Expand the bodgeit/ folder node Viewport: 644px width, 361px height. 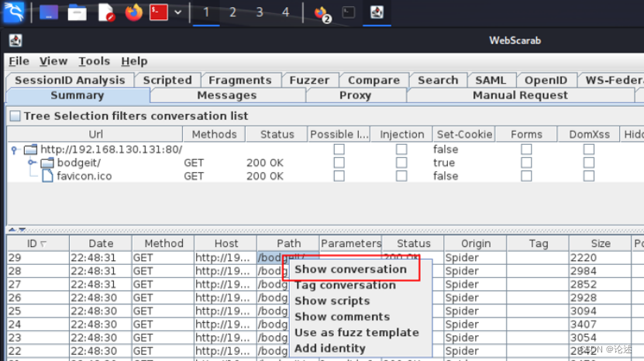(x=31, y=163)
